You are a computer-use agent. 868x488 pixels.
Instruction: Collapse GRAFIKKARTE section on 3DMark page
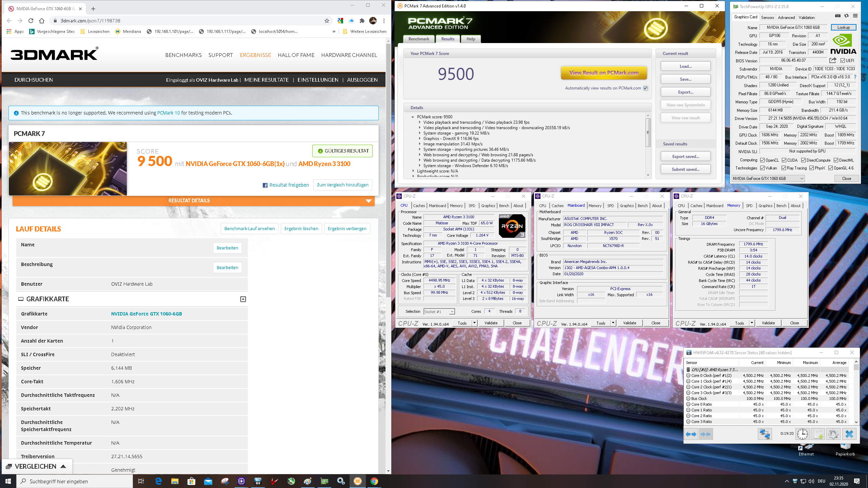243,299
